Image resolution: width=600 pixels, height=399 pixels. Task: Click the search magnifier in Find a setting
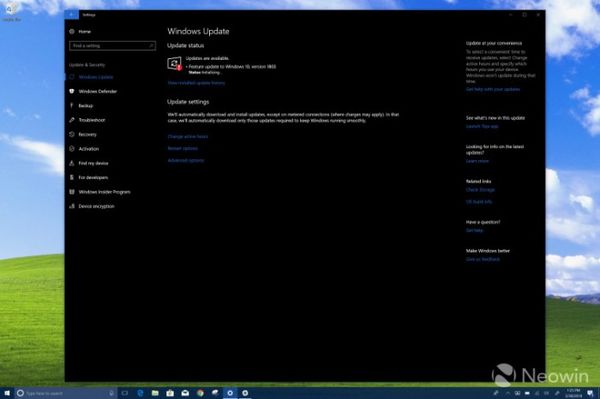[151, 46]
